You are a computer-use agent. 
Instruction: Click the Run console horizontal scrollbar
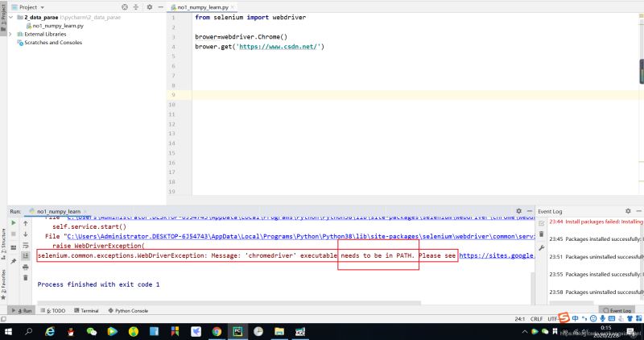tap(229, 303)
